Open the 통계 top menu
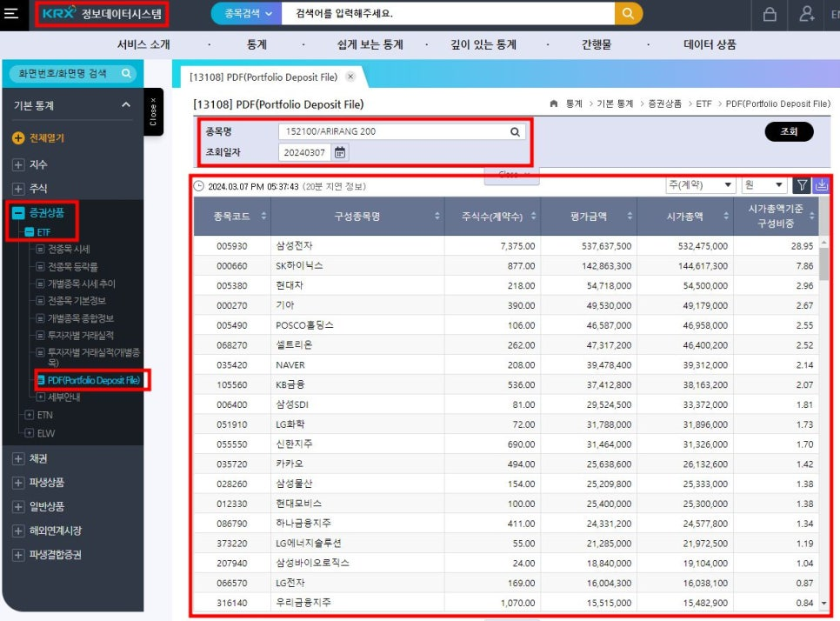 [257, 44]
